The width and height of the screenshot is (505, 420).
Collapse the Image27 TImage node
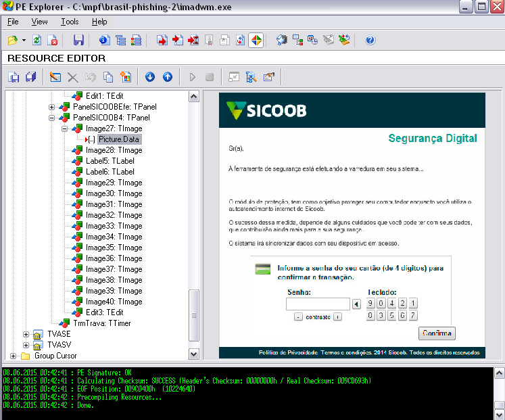64,129
